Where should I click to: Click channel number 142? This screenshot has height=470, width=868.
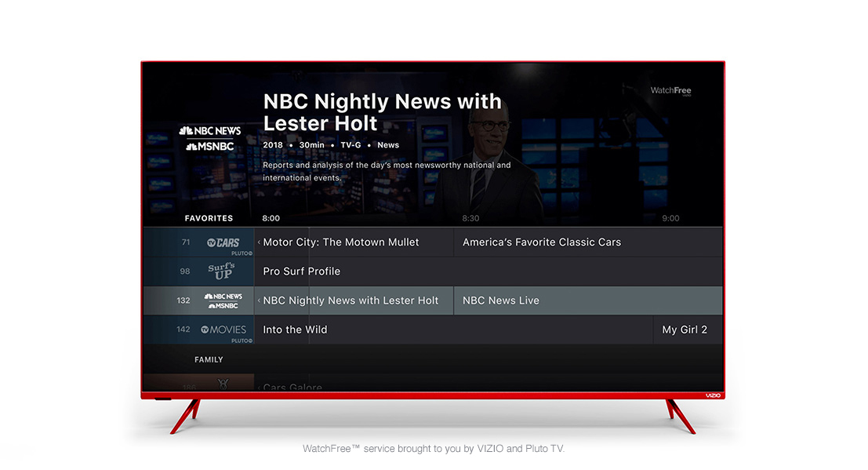[183, 330]
